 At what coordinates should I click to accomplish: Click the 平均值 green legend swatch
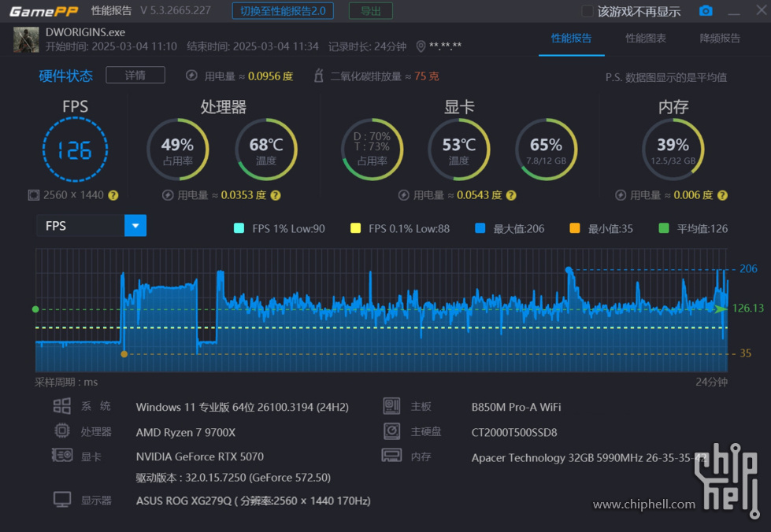[x=664, y=228]
